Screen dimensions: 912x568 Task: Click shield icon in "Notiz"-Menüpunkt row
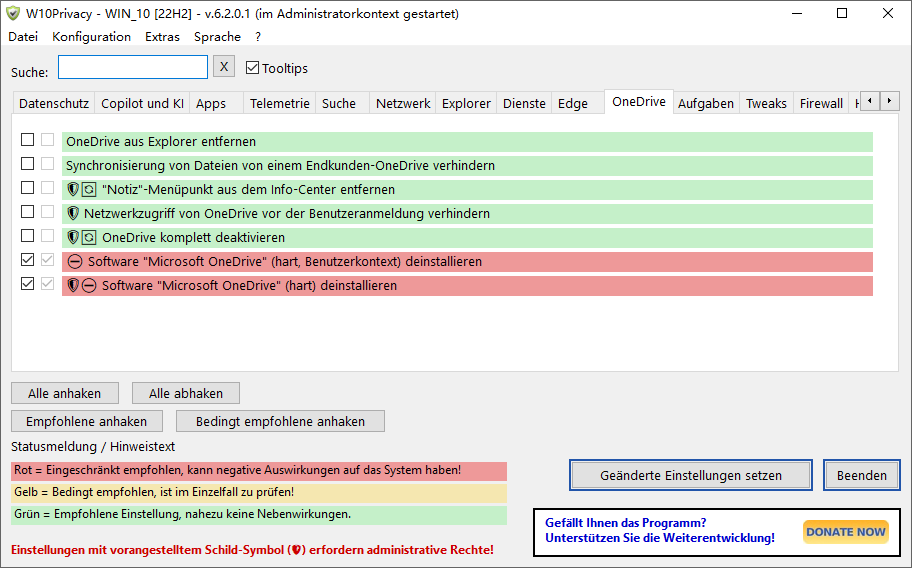coord(73,190)
